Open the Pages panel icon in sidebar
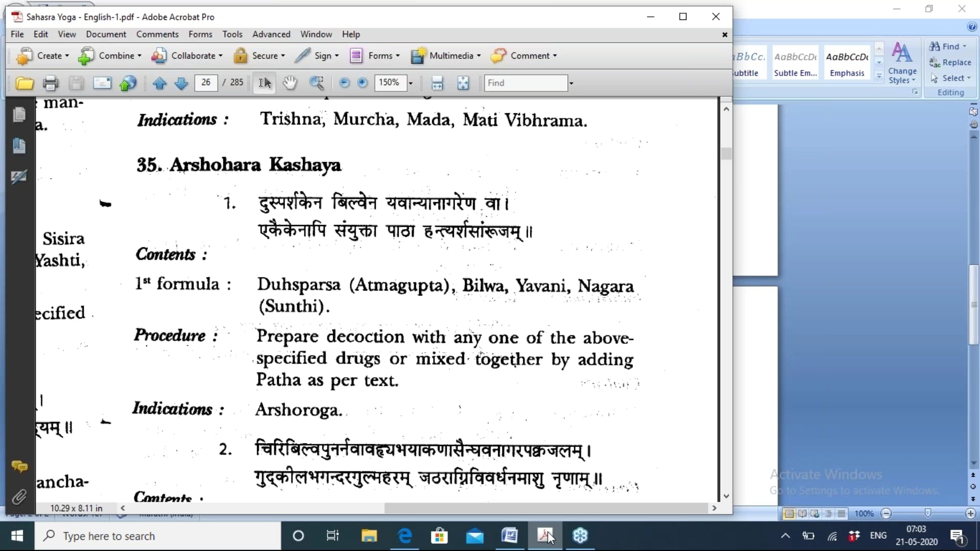This screenshot has height=551, width=980. [19, 114]
